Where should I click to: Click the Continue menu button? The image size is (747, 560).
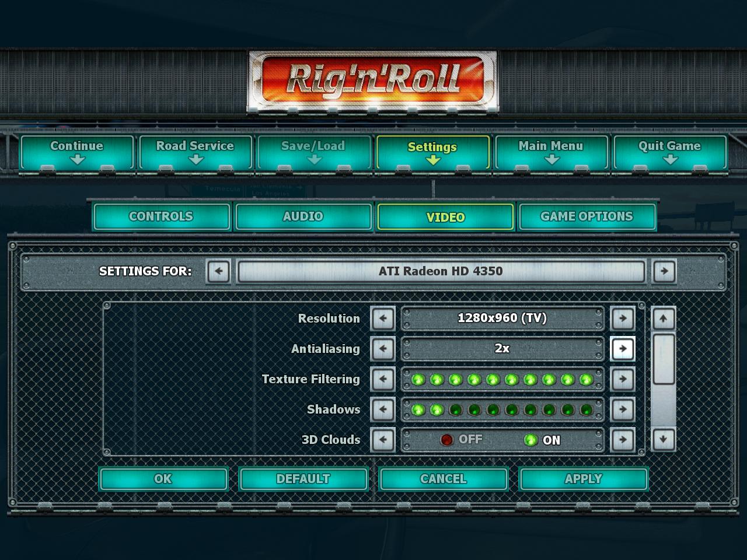77,153
